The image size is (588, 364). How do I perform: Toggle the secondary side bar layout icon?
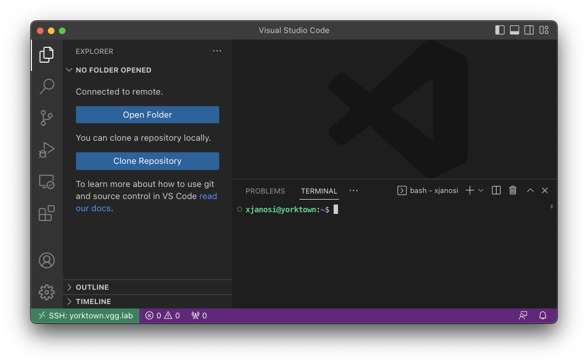click(x=529, y=30)
